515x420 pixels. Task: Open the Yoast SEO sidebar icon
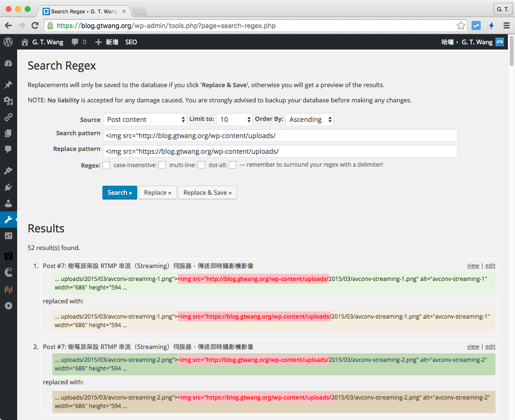click(x=8, y=256)
